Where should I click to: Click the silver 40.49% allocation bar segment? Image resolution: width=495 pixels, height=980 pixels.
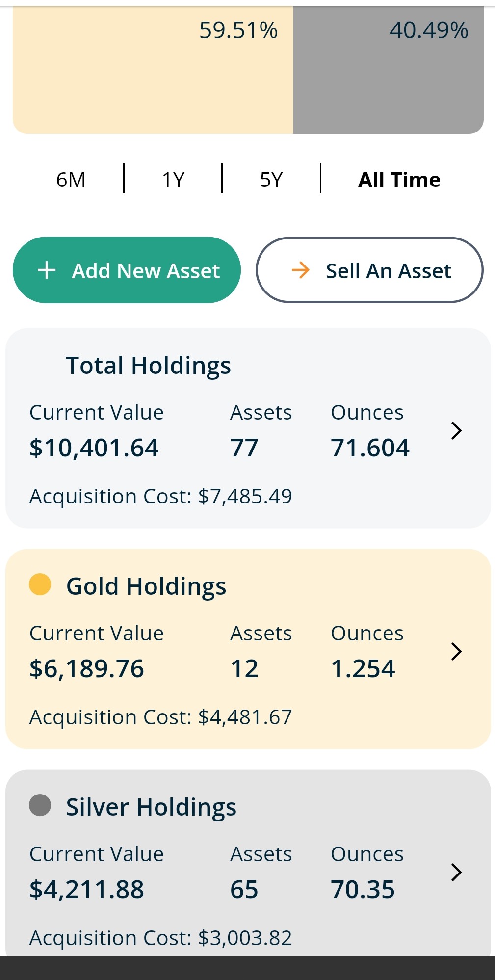pyautogui.click(x=388, y=69)
